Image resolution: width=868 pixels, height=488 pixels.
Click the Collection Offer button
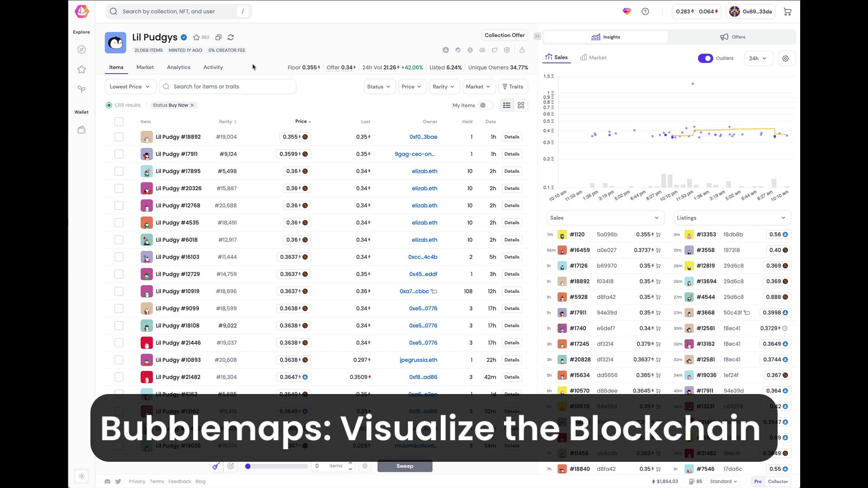(504, 35)
